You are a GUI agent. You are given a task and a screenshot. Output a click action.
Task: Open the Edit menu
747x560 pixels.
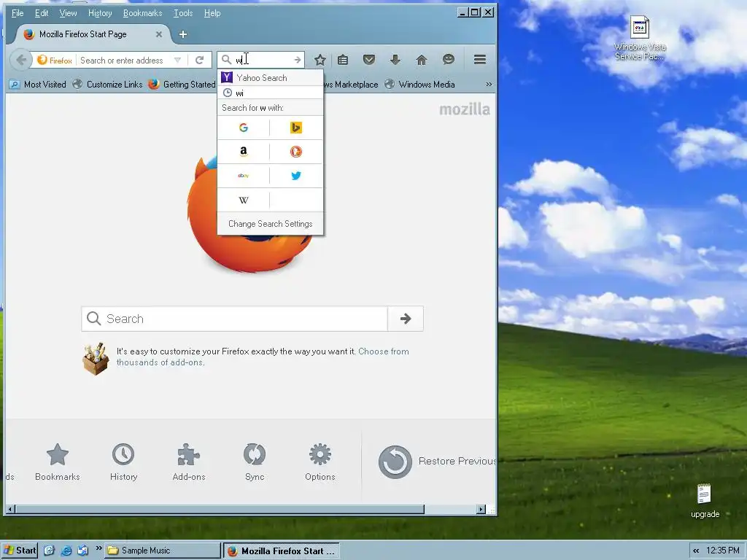(x=42, y=13)
